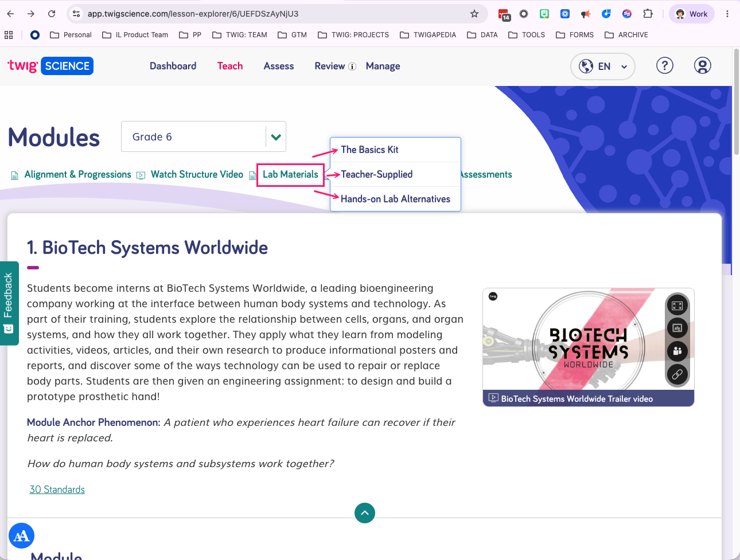The height and width of the screenshot is (560, 740).
Task: Open the Review tab
Action: [330, 66]
